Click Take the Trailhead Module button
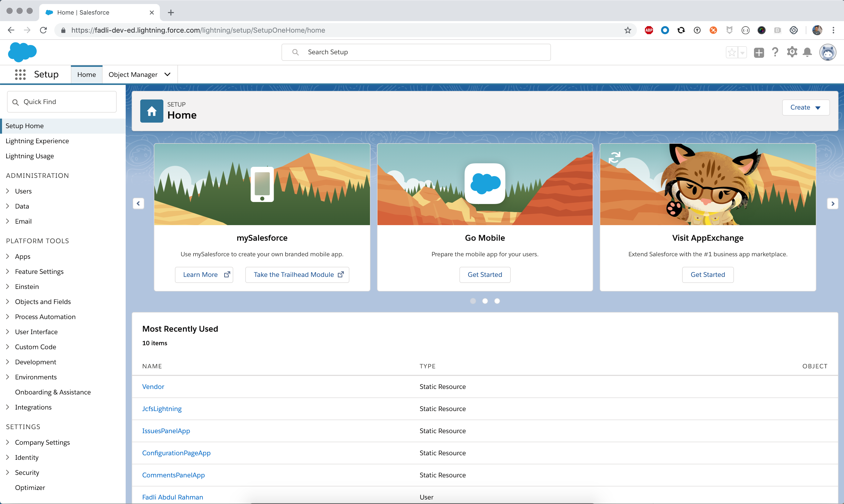 tap(297, 274)
